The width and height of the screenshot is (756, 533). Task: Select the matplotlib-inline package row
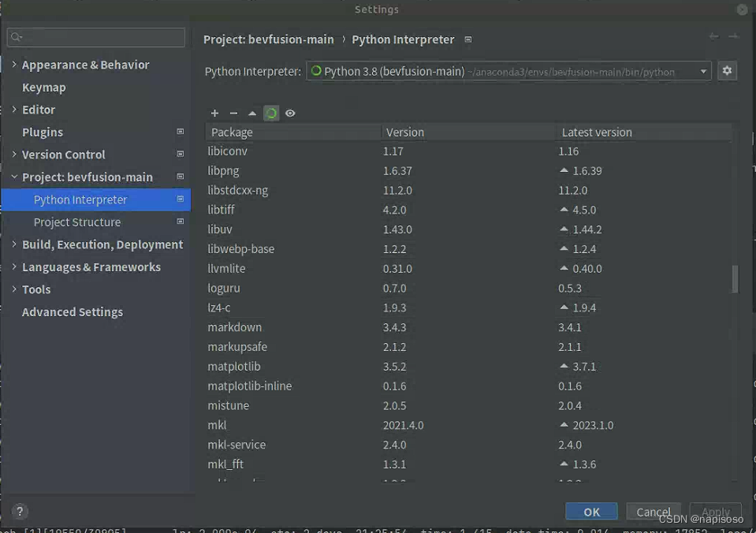click(468, 386)
